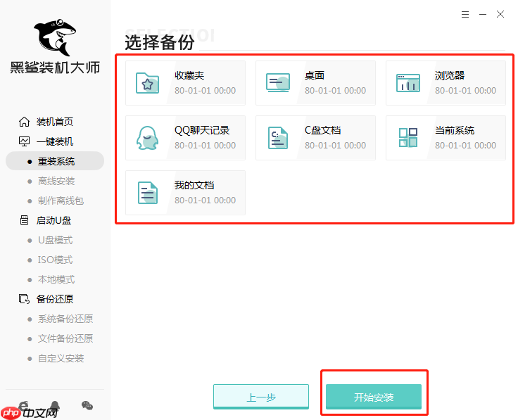Click the 浏览器 window chart icon
The height and width of the screenshot is (420, 518).
408,83
